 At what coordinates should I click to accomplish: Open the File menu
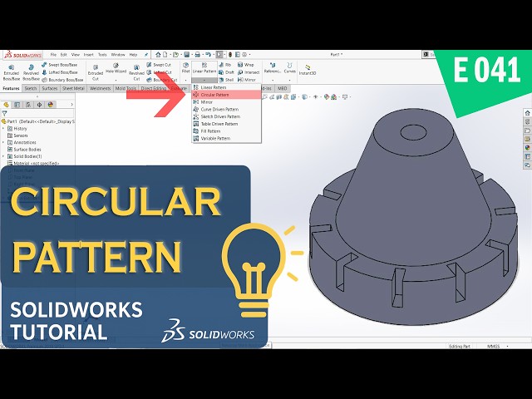pyautogui.click(x=53, y=54)
